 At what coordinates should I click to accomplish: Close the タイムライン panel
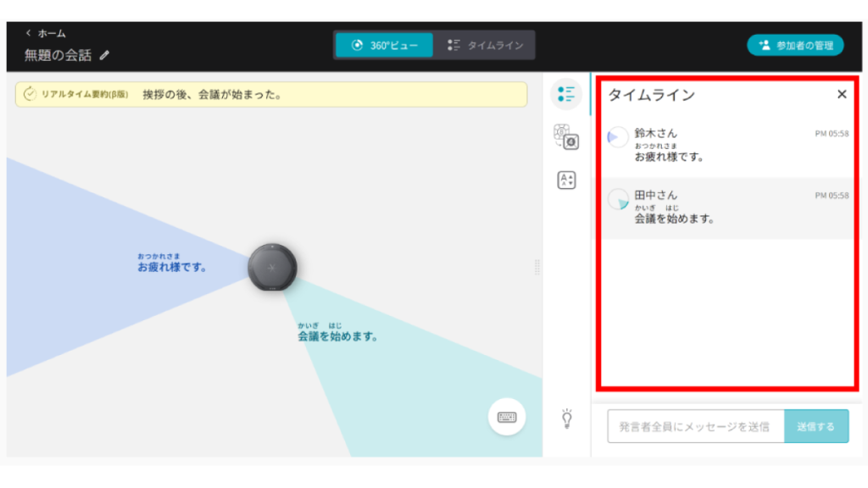tap(842, 94)
